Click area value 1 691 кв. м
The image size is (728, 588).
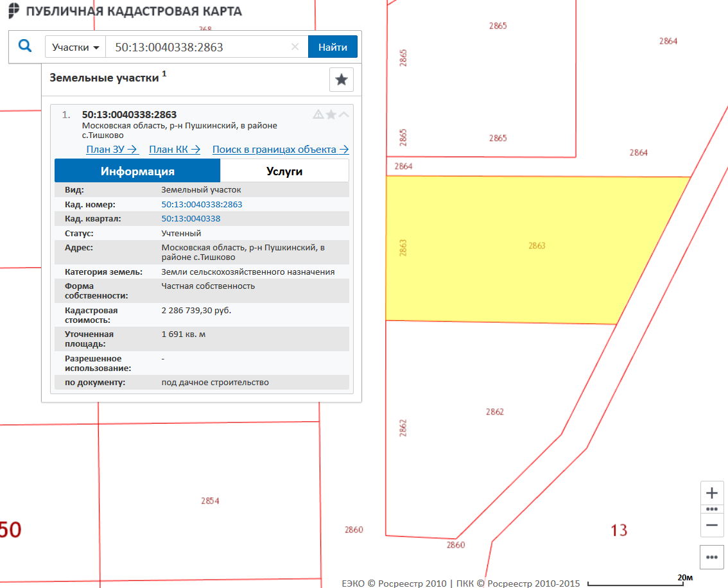[x=184, y=334]
